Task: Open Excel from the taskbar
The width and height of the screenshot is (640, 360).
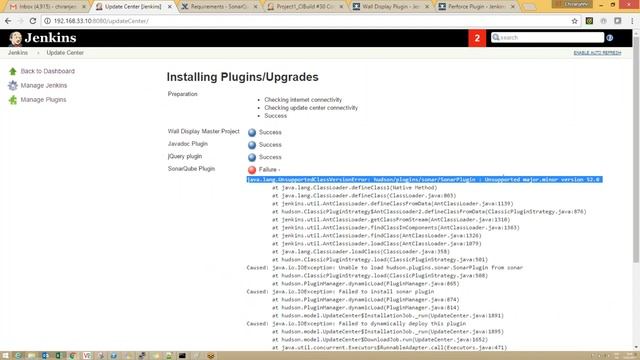Action: pyautogui.click(x=58, y=356)
